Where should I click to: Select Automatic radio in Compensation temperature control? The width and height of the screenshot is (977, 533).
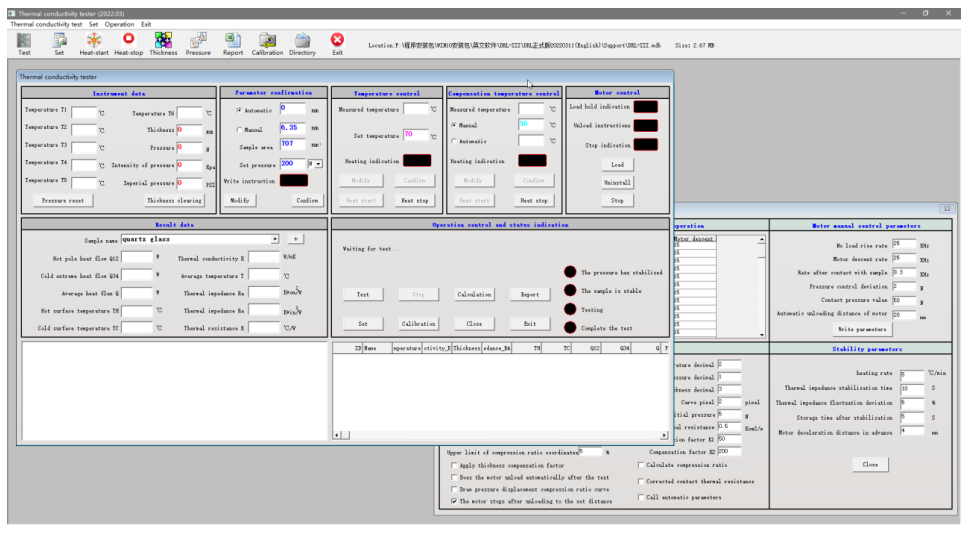coord(453,142)
